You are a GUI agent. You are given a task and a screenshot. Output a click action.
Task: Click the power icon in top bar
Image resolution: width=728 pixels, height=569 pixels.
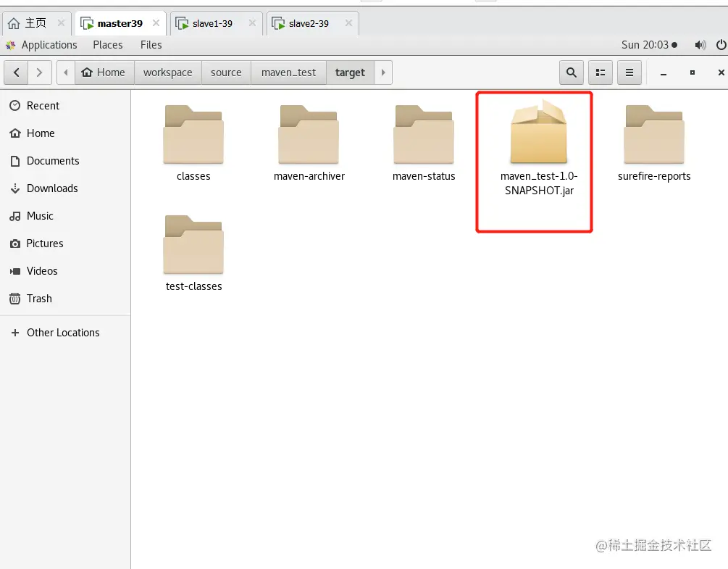pos(721,45)
